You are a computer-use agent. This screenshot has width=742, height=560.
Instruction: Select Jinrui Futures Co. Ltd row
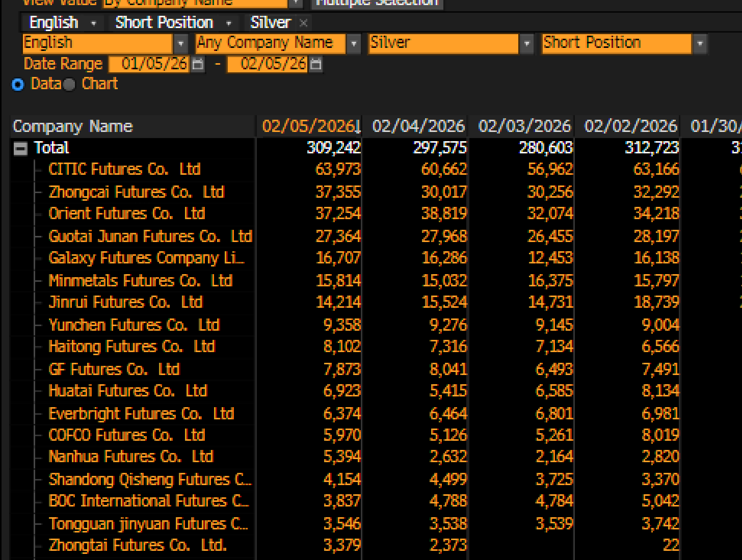(125, 302)
